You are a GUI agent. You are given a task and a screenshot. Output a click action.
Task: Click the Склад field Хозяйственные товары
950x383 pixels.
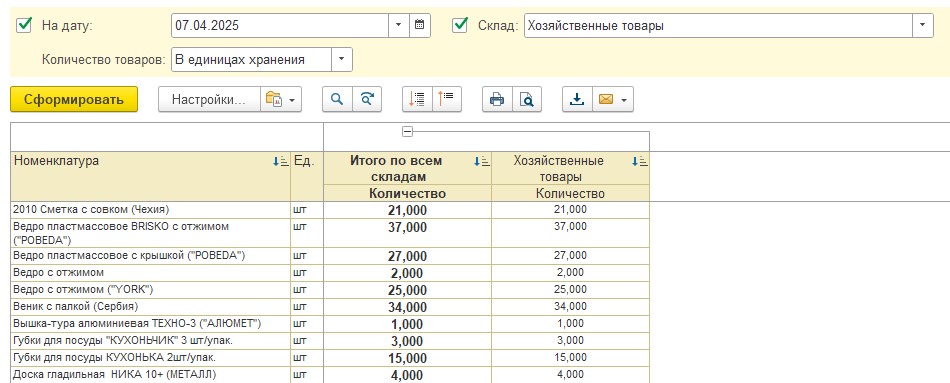[x=718, y=25]
